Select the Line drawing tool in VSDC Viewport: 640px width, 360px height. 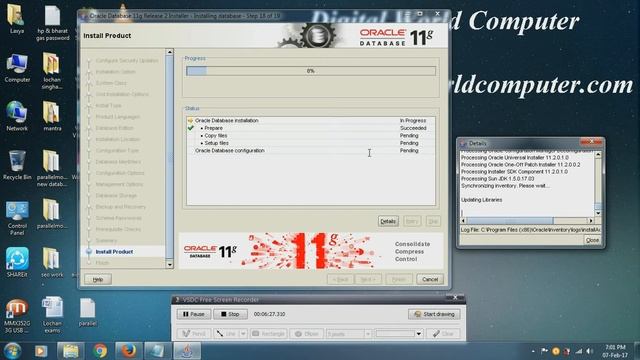[226, 333]
